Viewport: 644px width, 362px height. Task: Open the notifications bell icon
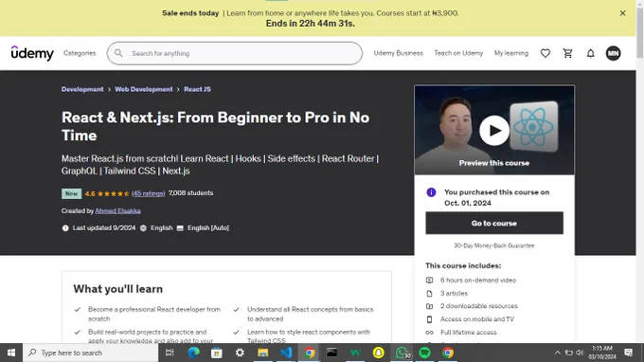(x=591, y=53)
